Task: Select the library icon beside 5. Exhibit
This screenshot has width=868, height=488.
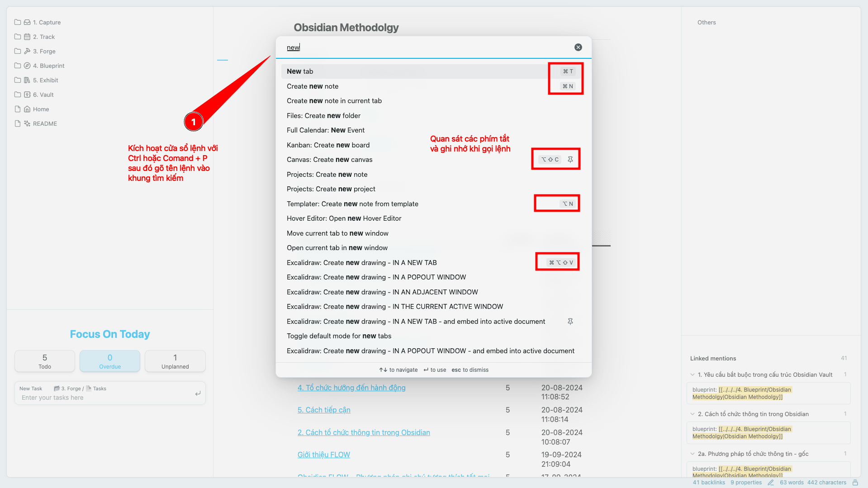Action: point(26,80)
